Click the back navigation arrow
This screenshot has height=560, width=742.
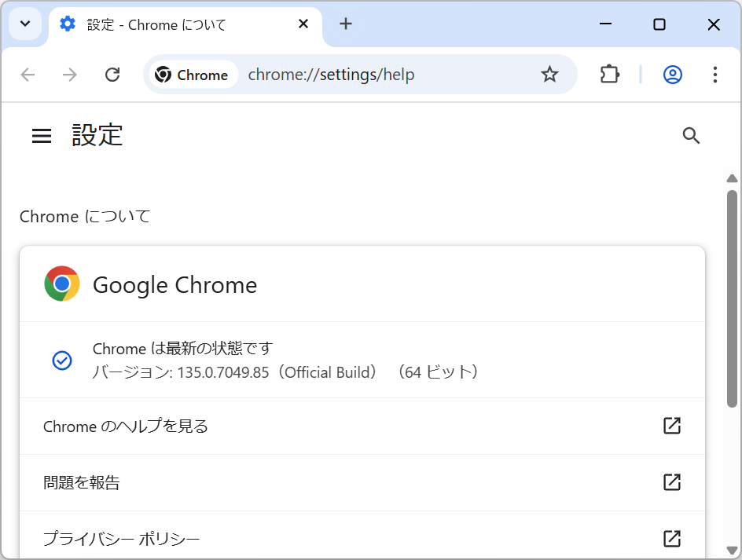[28, 75]
